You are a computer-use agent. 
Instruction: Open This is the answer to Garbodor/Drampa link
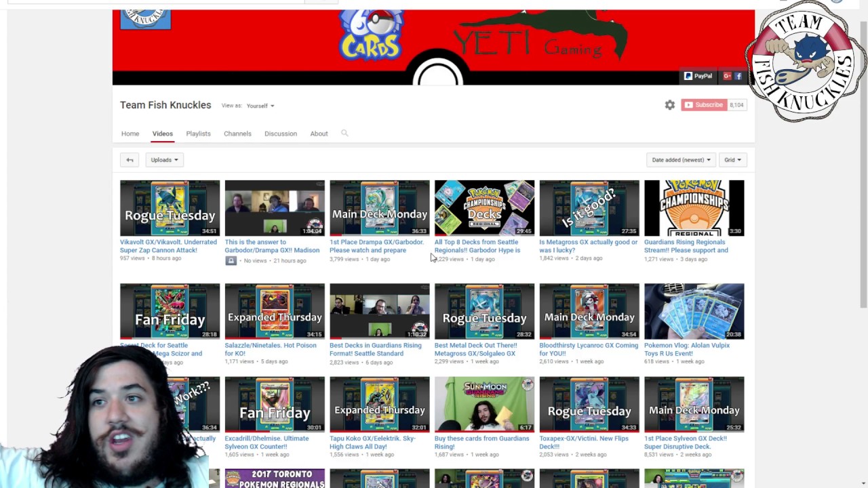click(x=272, y=246)
